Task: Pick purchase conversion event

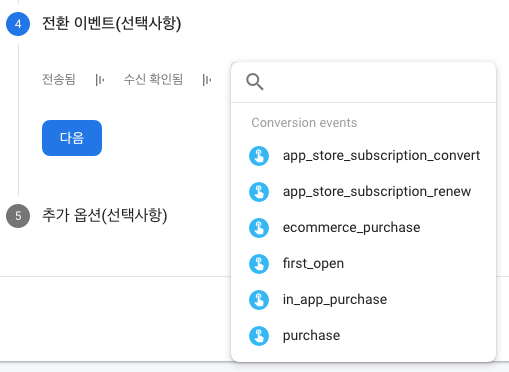Action: 363,336
